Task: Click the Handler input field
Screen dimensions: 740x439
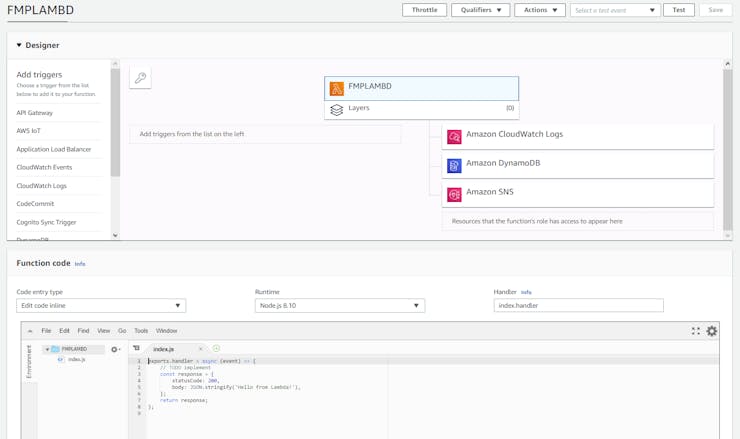Action: click(578, 306)
